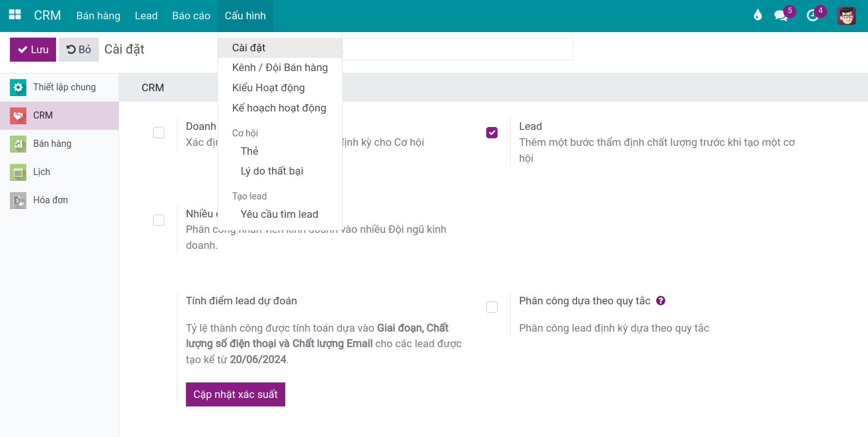
Task: Choose Kế hoạch hoạt động menu entry
Action: tap(280, 108)
